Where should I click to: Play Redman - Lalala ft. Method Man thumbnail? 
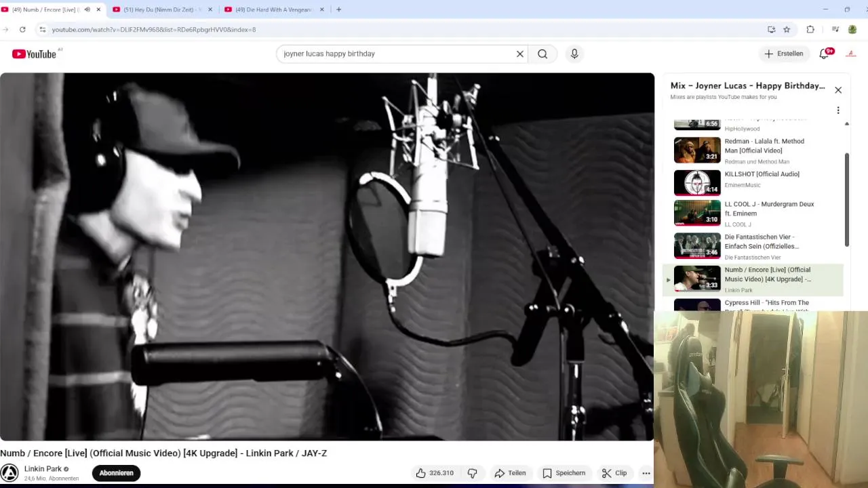coord(697,150)
